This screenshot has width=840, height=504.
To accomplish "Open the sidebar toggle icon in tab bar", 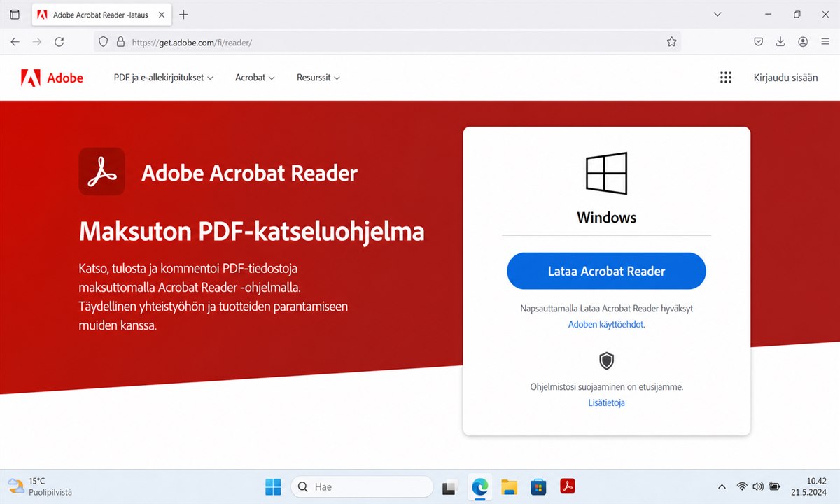I will (x=15, y=14).
